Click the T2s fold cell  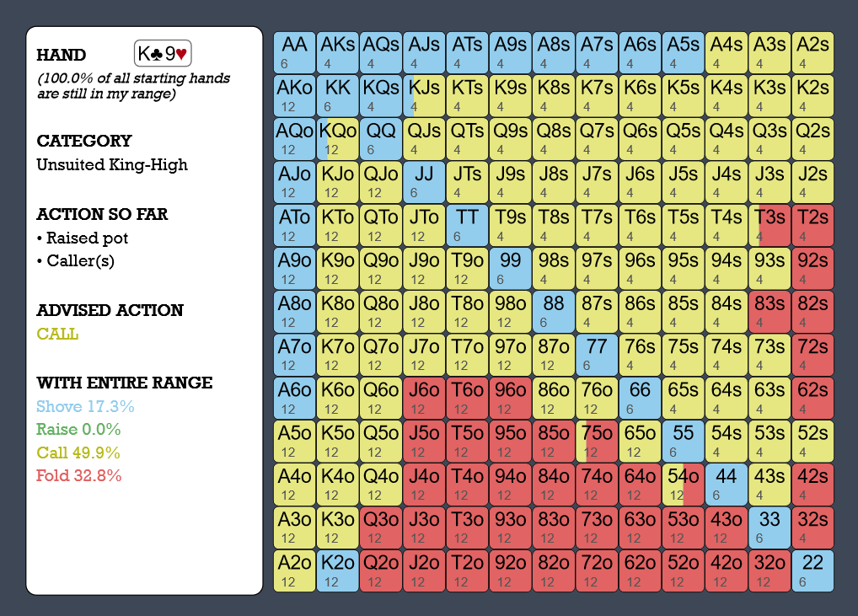pos(813,225)
